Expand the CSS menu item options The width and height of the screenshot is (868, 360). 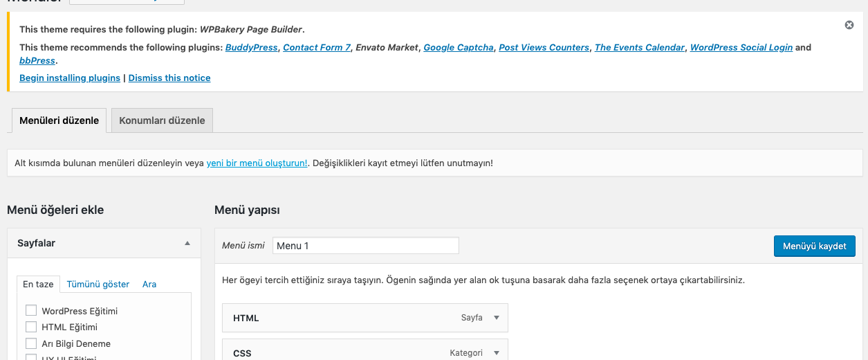pos(496,352)
